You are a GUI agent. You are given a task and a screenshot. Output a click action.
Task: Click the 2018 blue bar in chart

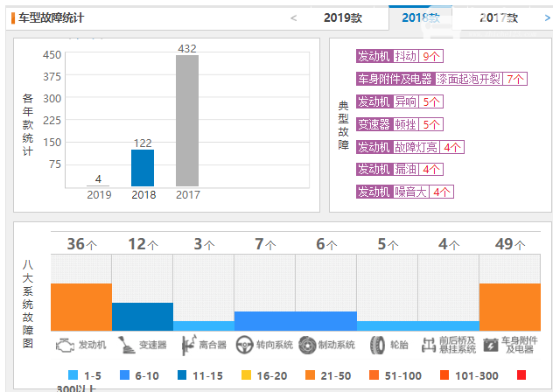143,168
